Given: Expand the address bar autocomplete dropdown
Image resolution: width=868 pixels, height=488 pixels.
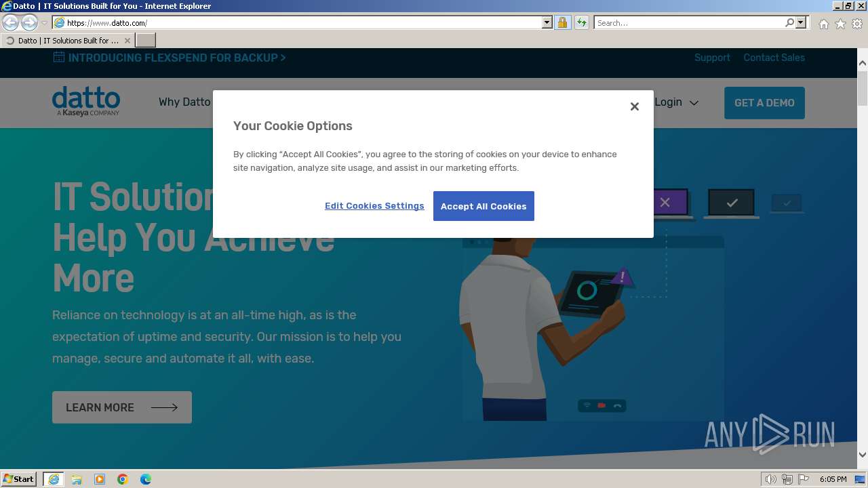Looking at the screenshot, I should (547, 23).
